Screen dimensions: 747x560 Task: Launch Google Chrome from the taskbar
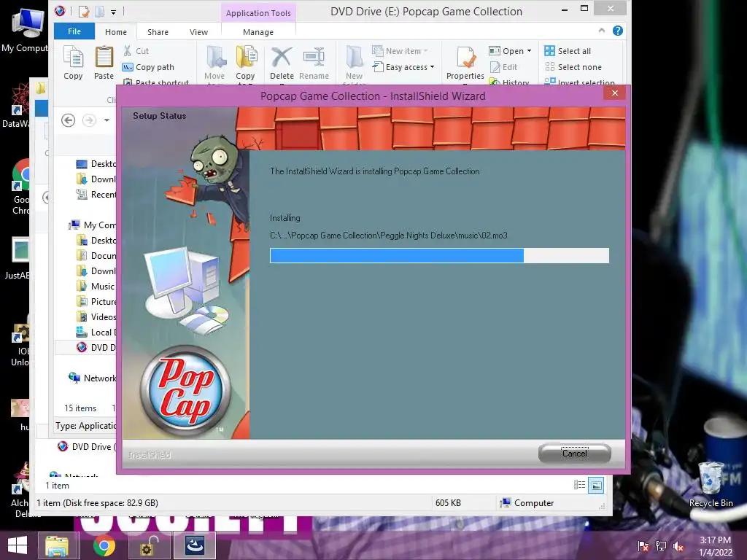pyautogui.click(x=104, y=545)
